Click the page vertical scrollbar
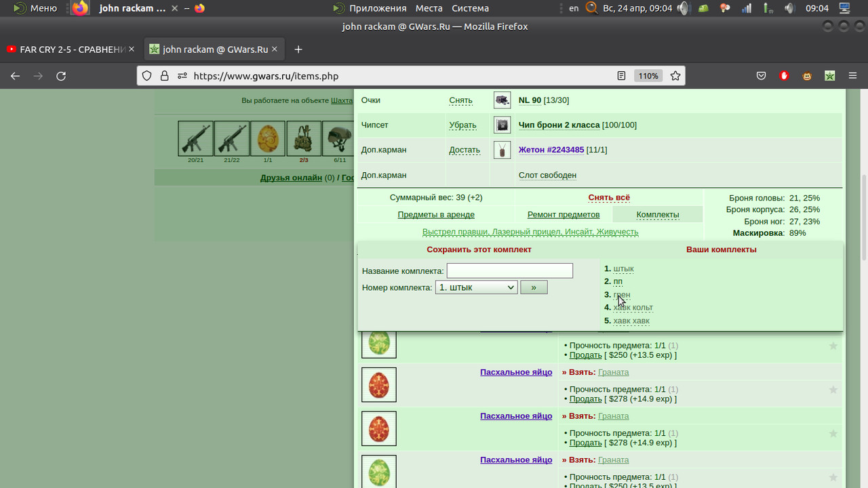The height and width of the screenshot is (488, 868). click(x=863, y=217)
